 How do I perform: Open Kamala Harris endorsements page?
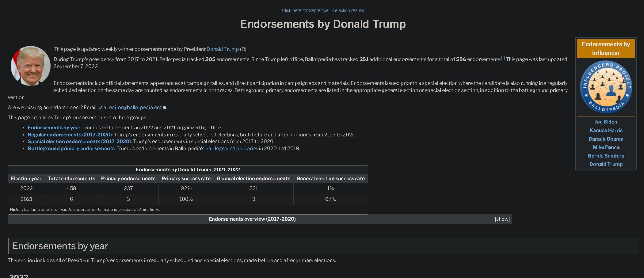606,131
